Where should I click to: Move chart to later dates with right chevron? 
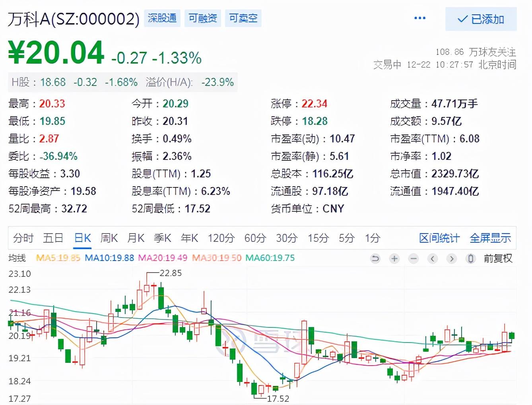click(452, 259)
